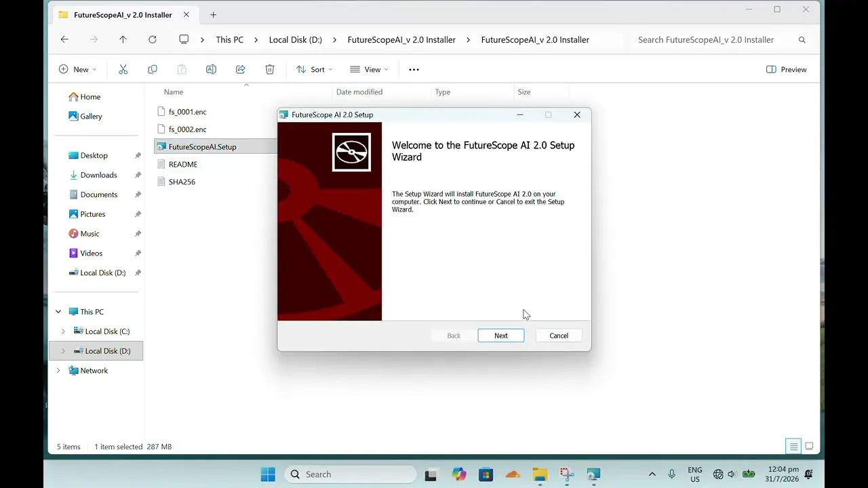Click the Cut scissors icon
Viewport: 868px width, 488px height.
click(x=123, y=69)
